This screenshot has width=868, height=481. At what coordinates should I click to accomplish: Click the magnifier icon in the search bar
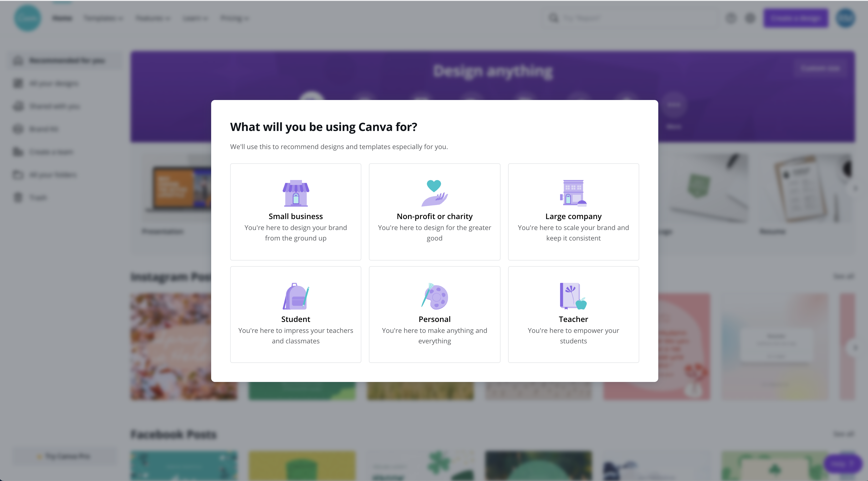coord(553,18)
